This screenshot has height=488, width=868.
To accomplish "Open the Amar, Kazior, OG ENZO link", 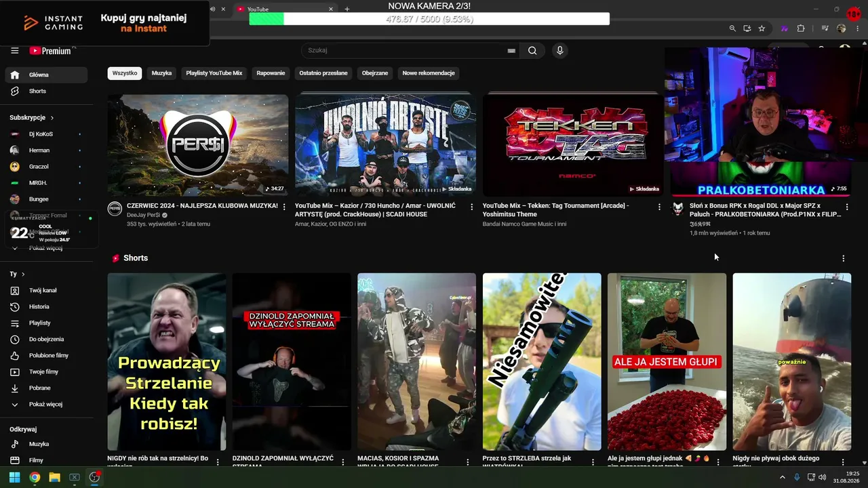I will click(330, 224).
